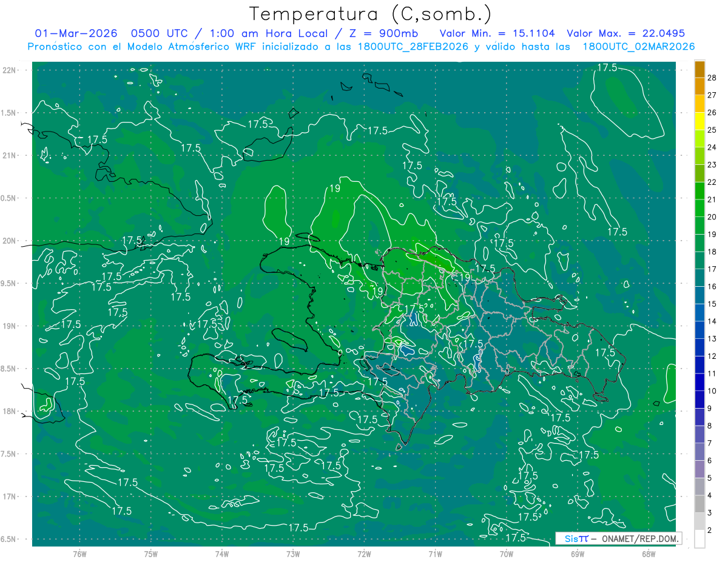Click the '21N' latitude axis label
Viewport: 728px width, 562px height.
(x=9, y=155)
